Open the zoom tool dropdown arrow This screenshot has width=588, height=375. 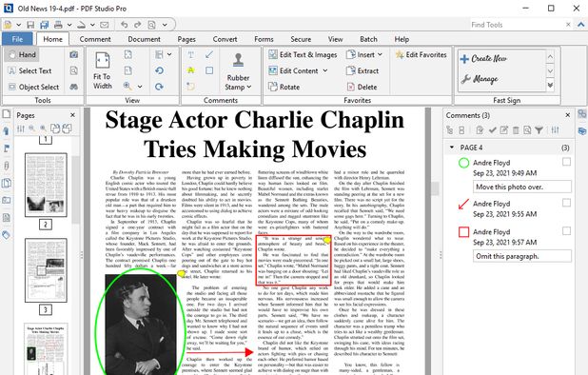[140, 87]
